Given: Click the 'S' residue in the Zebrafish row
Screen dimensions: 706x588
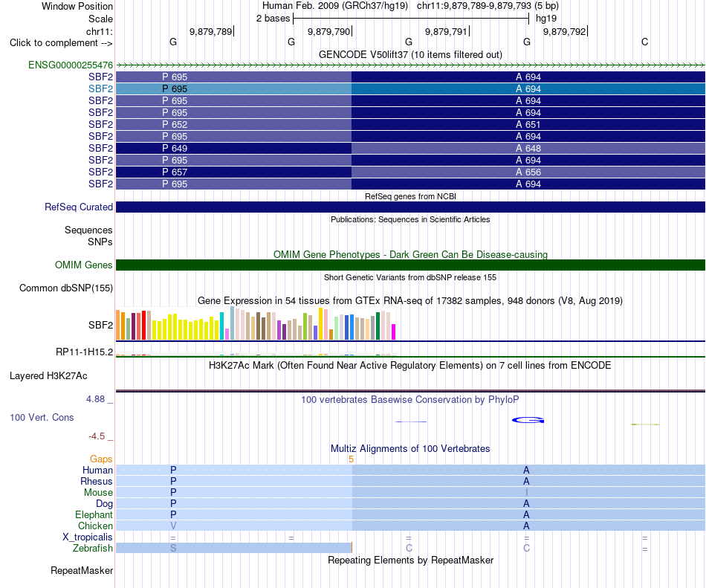Looking at the screenshot, I should [x=173, y=548].
